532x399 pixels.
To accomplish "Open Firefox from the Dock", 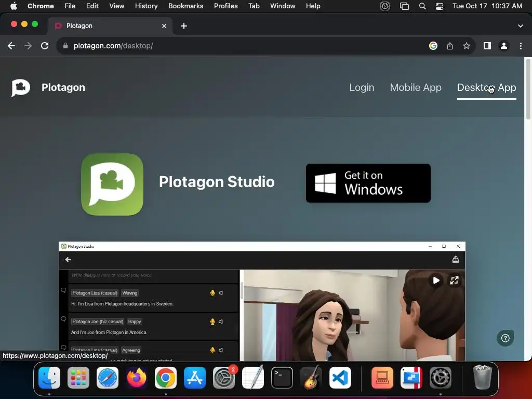I will pos(137,378).
